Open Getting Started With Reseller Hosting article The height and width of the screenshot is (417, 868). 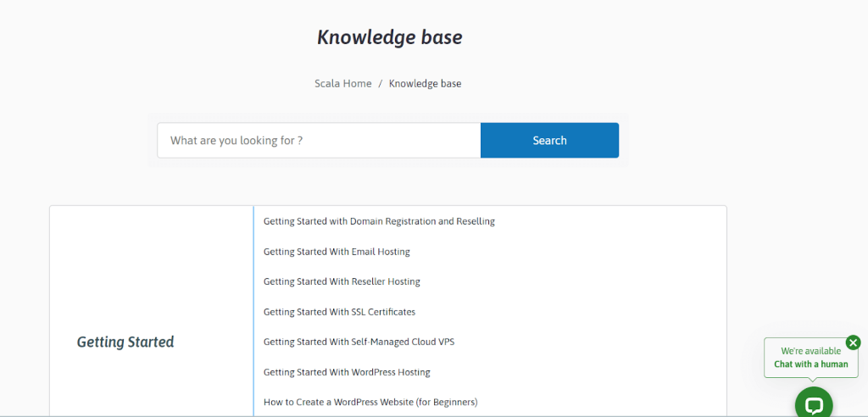(342, 281)
